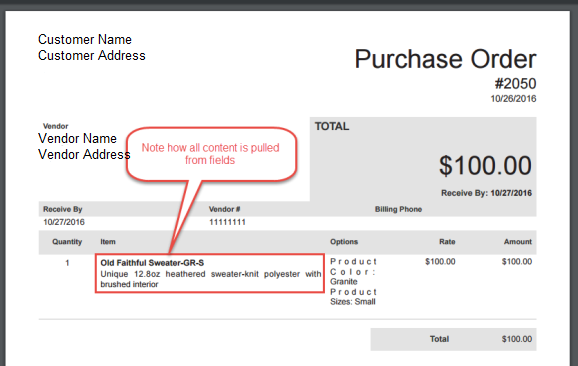
Task: Click the 'Purchase Order' heading
Action: [x=445, y=59]
